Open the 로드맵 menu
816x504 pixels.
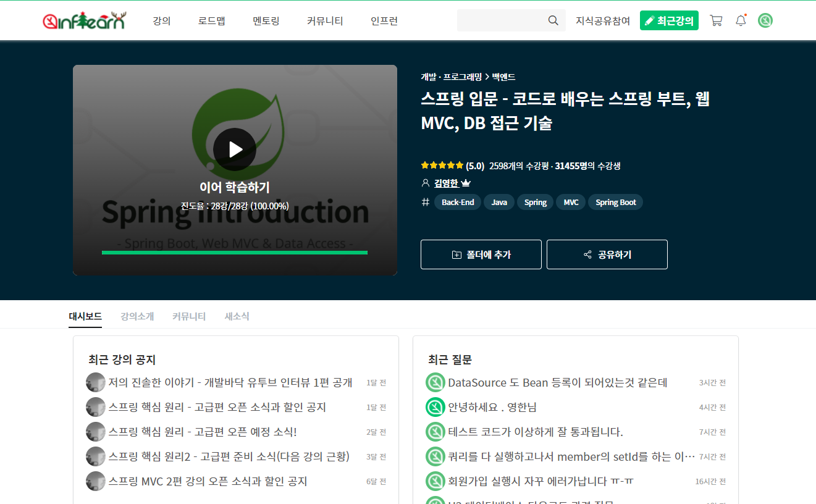tap(212, 21)
